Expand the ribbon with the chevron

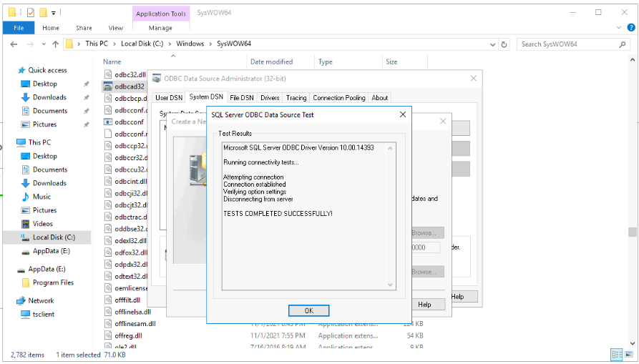pyautogui.click(x=619, y=28)
